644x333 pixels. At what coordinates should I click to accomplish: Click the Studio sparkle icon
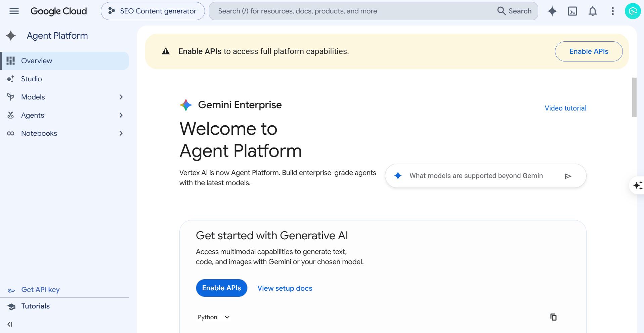click(x=11, y=79)
